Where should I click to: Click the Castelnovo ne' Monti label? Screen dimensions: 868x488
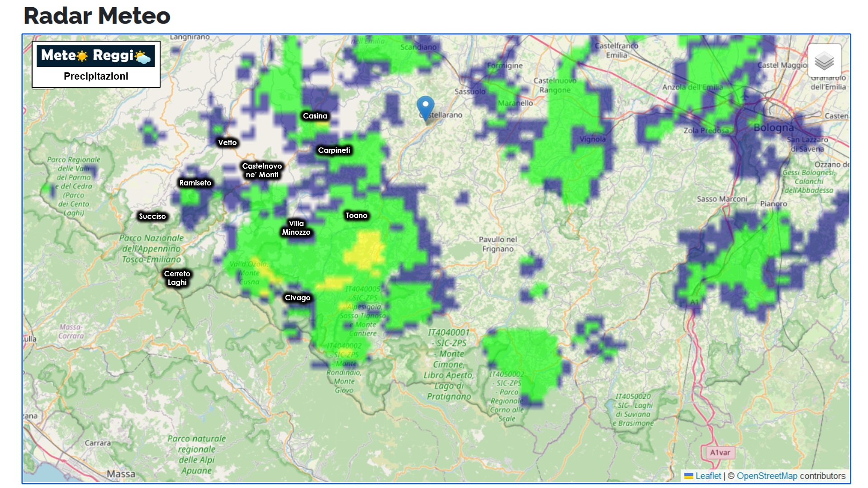tap(262, 171)
